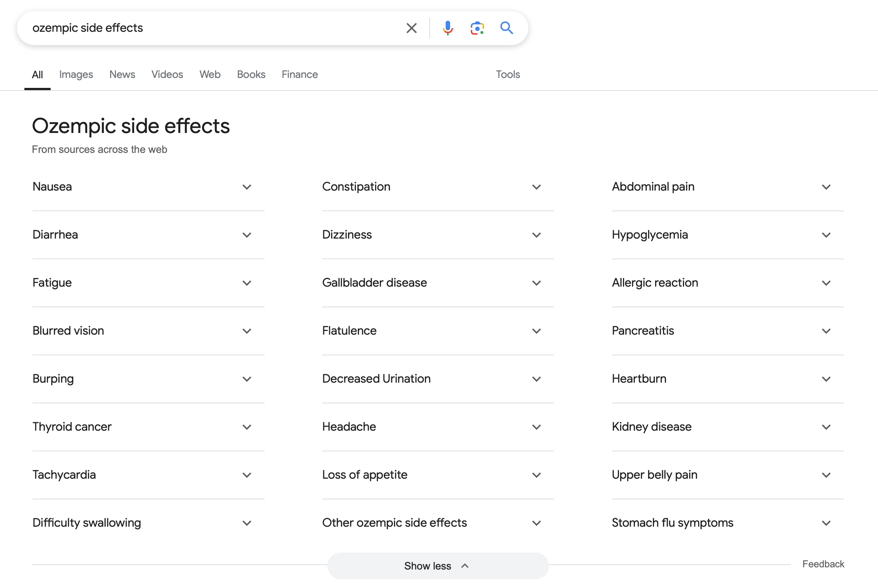Expand the Gallbladder disease chevron

tap(537, 283)
